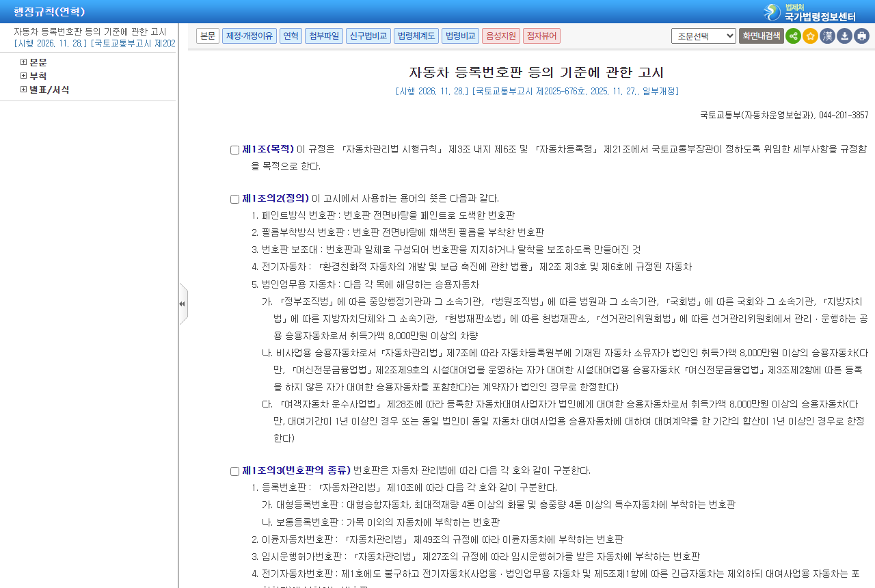The image size is (875, 588).
Task: Click the line '1. 페인트방식 번호판'
Action: click(x=383, y=215)
